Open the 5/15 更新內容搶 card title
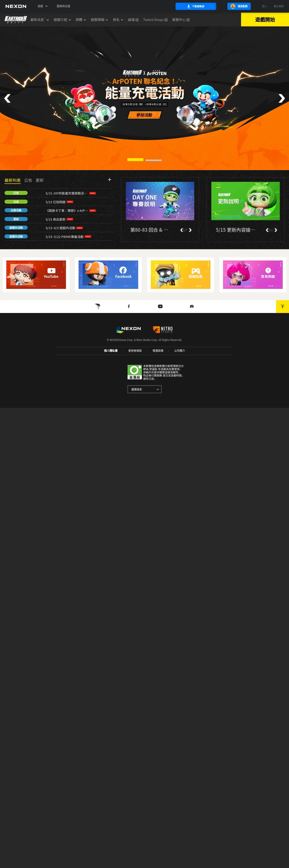The width and height of the screenshot is (289, 868). coord(235,230)
